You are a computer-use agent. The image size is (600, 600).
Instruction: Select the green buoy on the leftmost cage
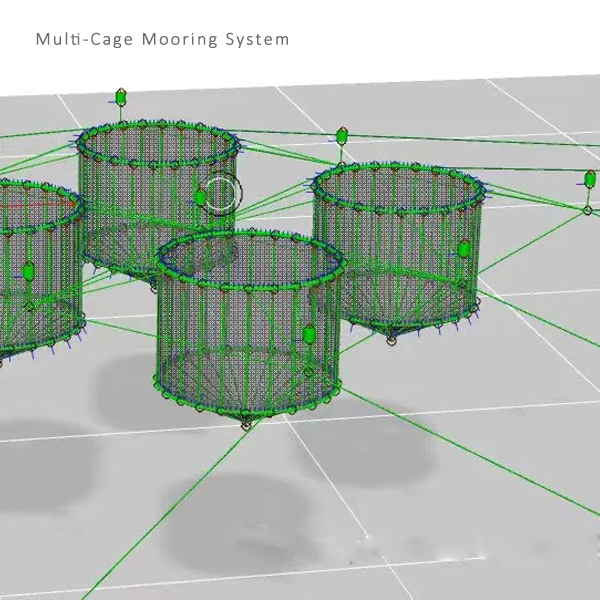click(x=28, y=271)
